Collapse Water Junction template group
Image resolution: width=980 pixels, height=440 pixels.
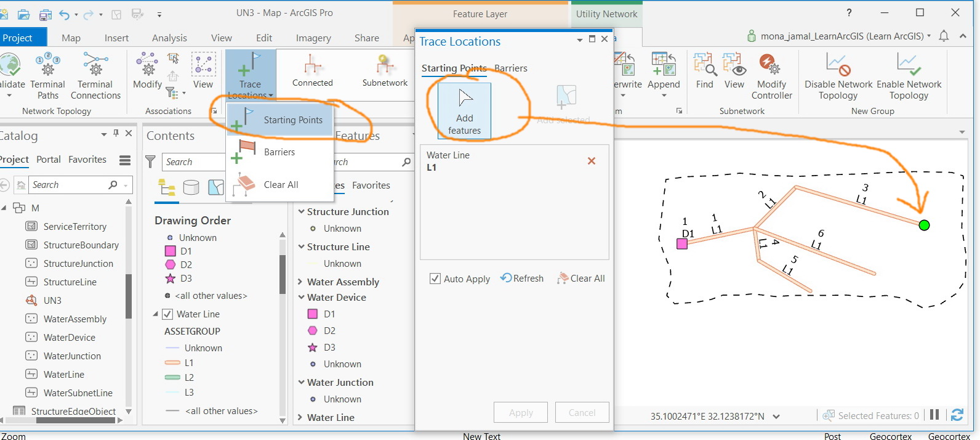(x=301, y=382)
